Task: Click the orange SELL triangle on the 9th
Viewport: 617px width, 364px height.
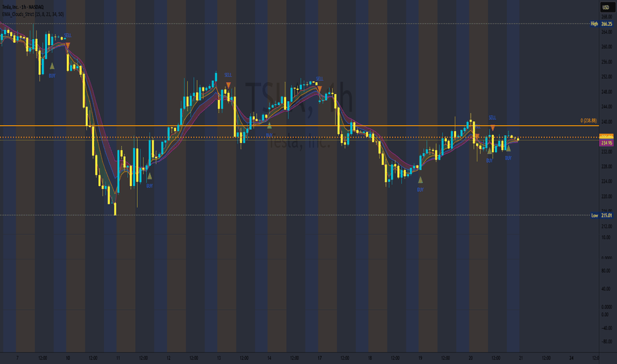Action: click(68, 46)
